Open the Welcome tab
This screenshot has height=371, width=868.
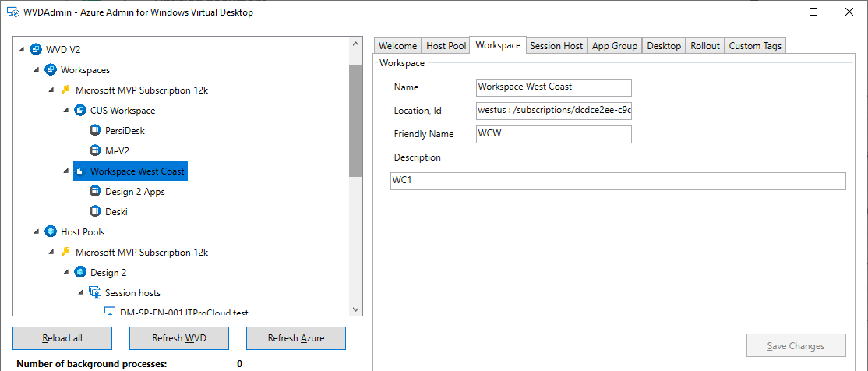397,46
